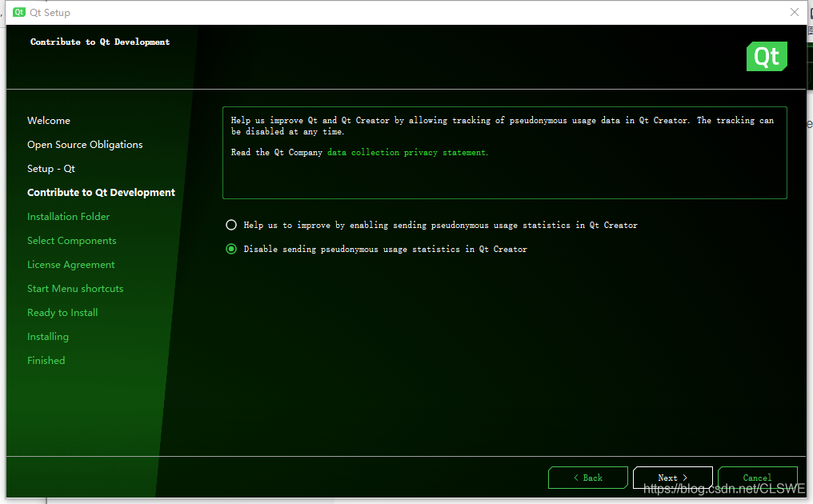Click the Qt logo in the header
Screen dimensions: 813x504
point(767,56)
